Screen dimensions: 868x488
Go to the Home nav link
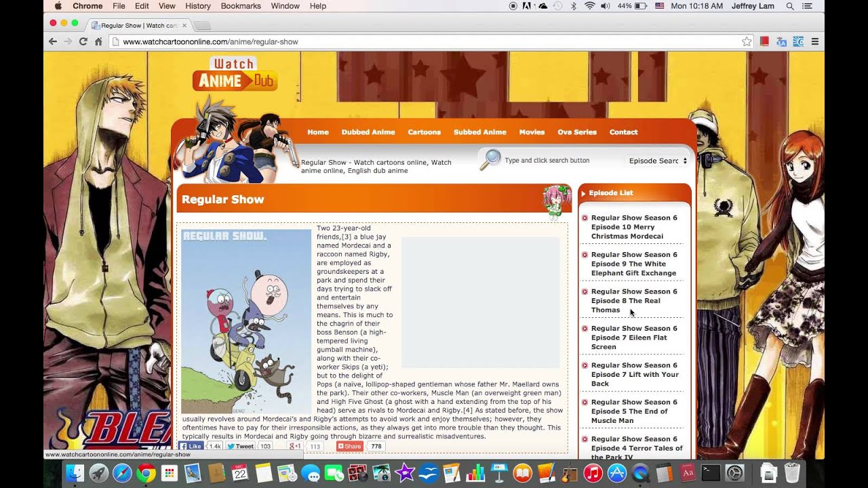coord(318,132)
